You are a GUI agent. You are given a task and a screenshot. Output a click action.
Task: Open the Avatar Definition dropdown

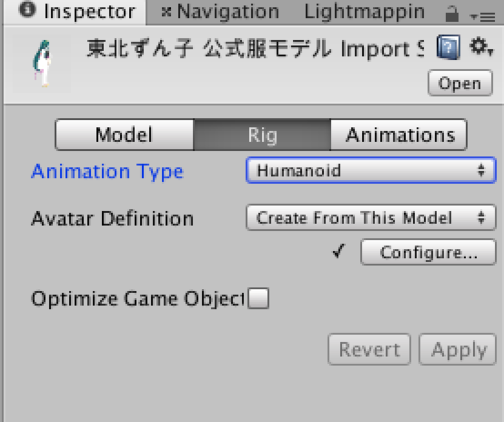371,218
